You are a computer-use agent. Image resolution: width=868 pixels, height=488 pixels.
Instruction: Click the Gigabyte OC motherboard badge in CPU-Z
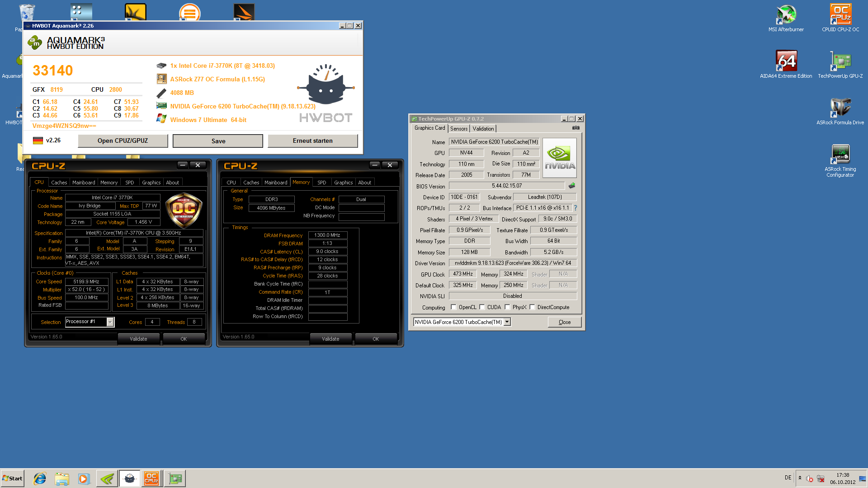point(184,211)
